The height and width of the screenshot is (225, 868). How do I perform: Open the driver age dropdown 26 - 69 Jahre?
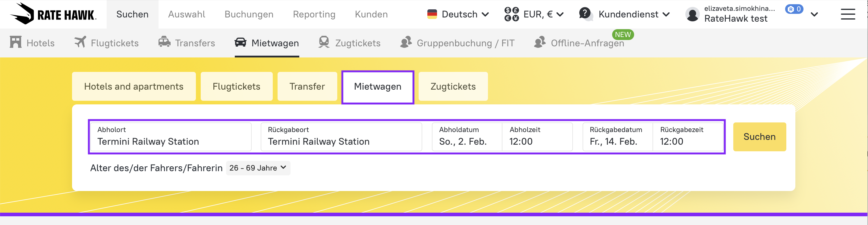pyautogui.click(x=258, y=168)
